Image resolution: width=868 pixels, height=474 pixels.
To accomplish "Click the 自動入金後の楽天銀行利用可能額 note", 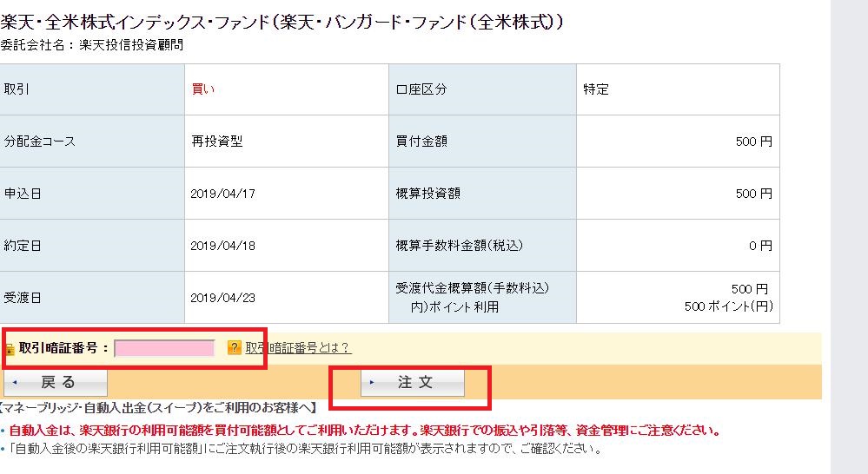I will (x=306, y=449).
